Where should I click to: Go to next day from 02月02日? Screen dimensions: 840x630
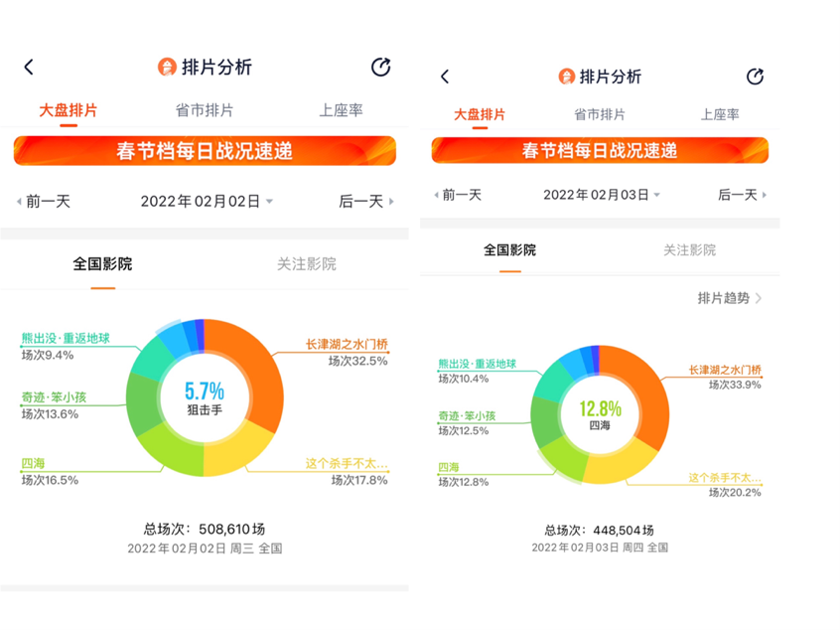coord(365,202)
